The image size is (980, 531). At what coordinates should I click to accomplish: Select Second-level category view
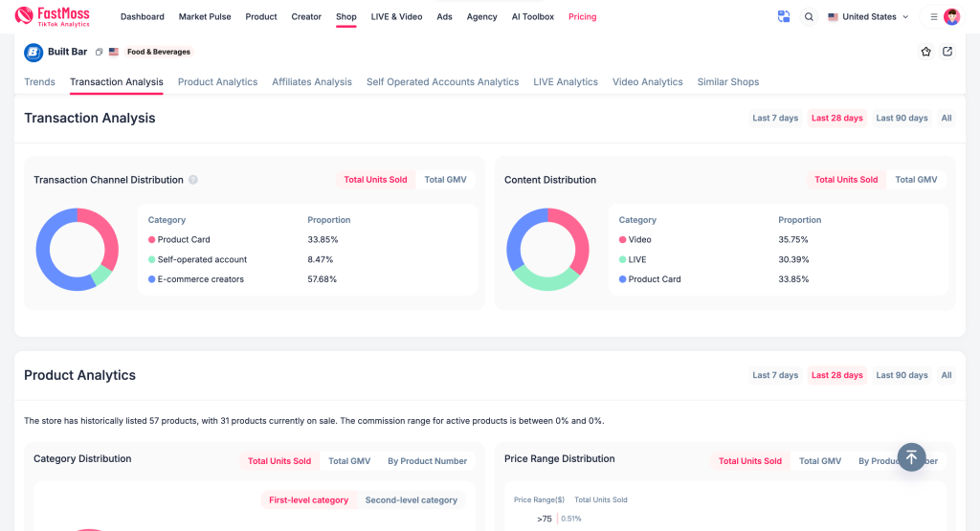(412, 500)
